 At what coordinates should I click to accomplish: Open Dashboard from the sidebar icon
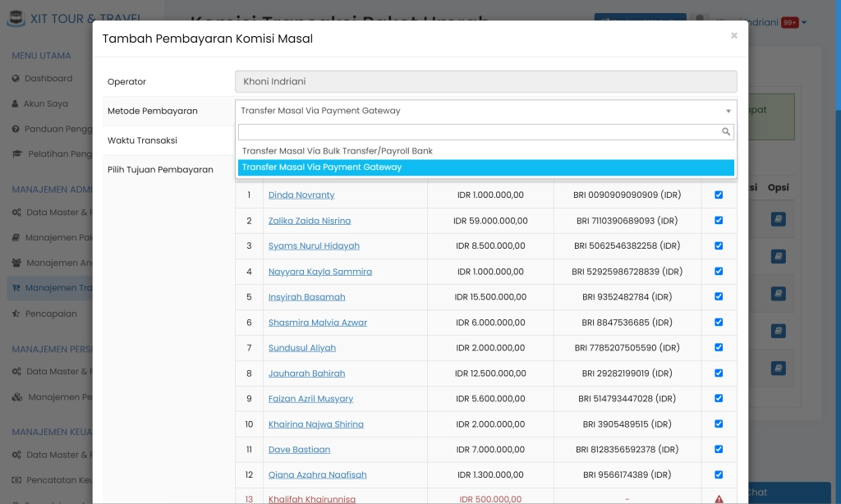point(16,79)
